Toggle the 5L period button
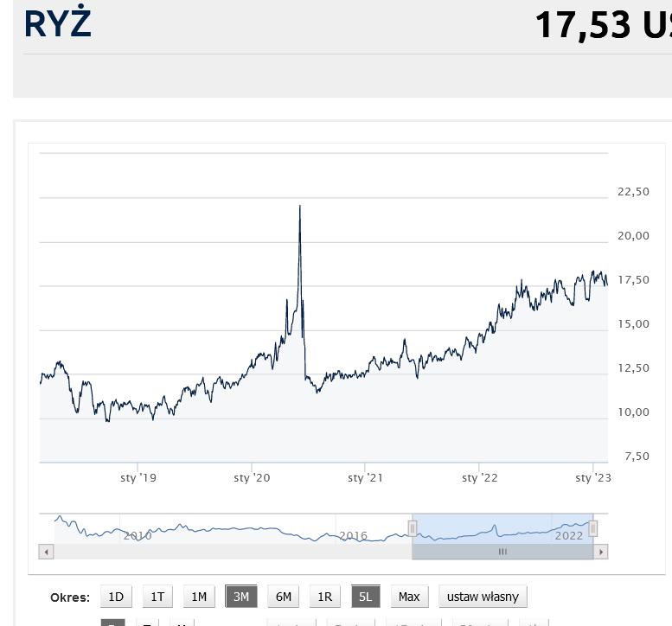The height and width of the screenshot is (626, 672). pos(365,597)
